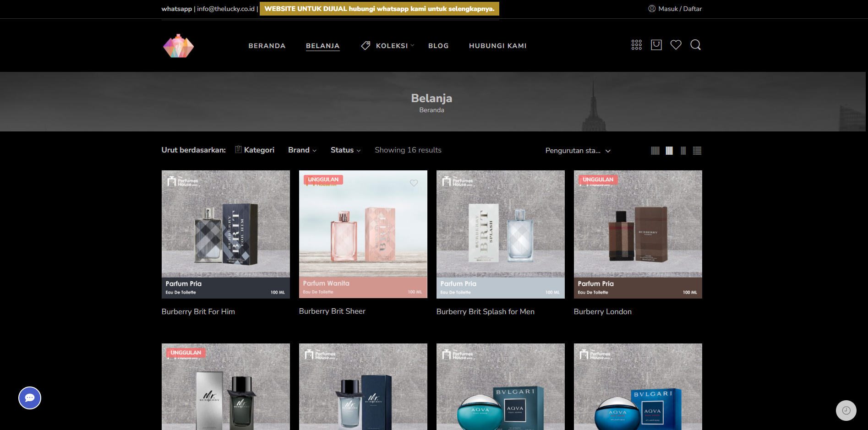
Task: Open Burberry London product image
Action: 638,234
